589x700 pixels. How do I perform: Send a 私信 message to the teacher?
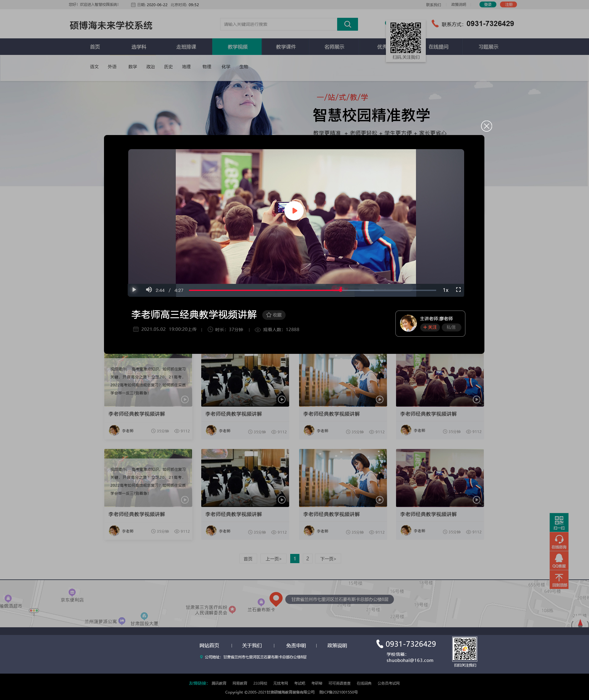click(x=451, y=327)
